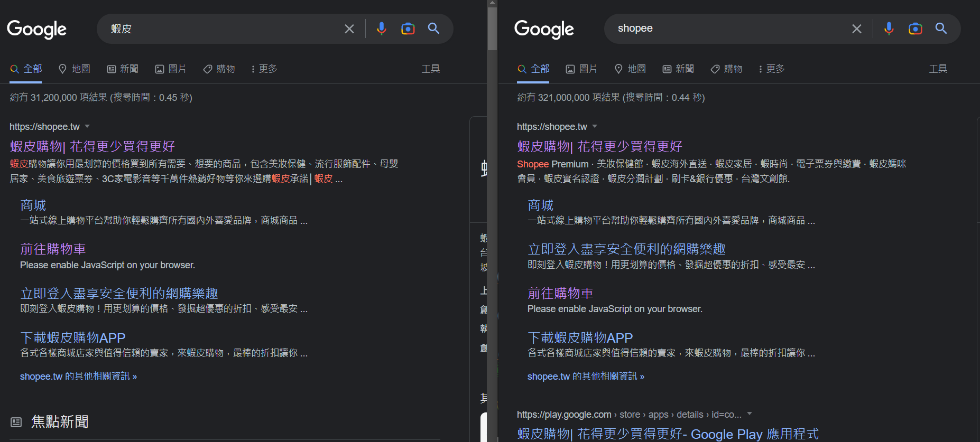The height and width of the screenshot is (442, 980).
Task: Select 全部 tab in left 蝦皮 window
Action: pos(26,69)
